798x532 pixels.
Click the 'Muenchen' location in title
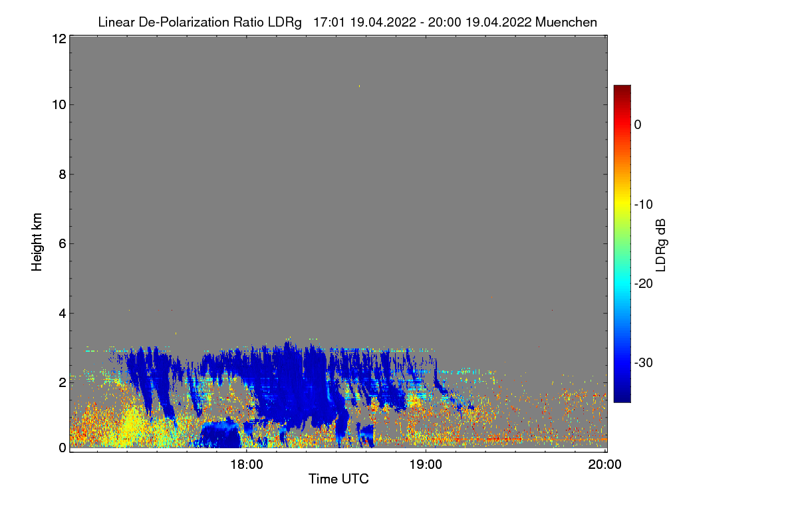point(566,23)
